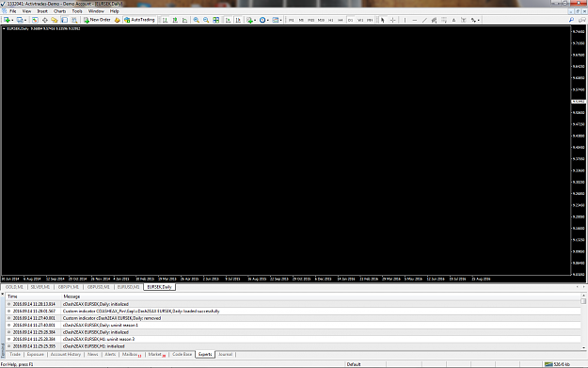Image resolution: width=588 pixels, height=368 pixels.
Task: Switch chart to candlesticks
Action: coord(175,20)
